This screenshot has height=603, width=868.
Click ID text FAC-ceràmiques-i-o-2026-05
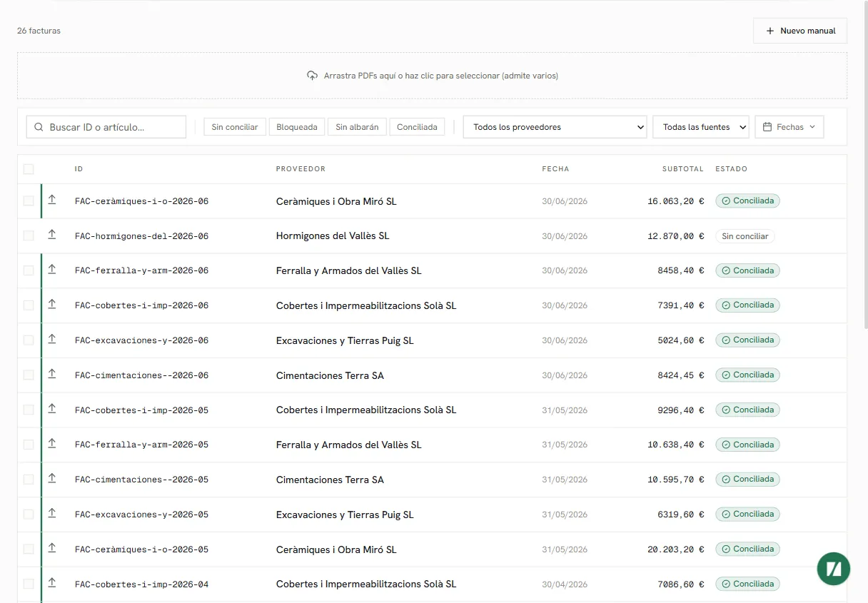(x=141, y=549)
